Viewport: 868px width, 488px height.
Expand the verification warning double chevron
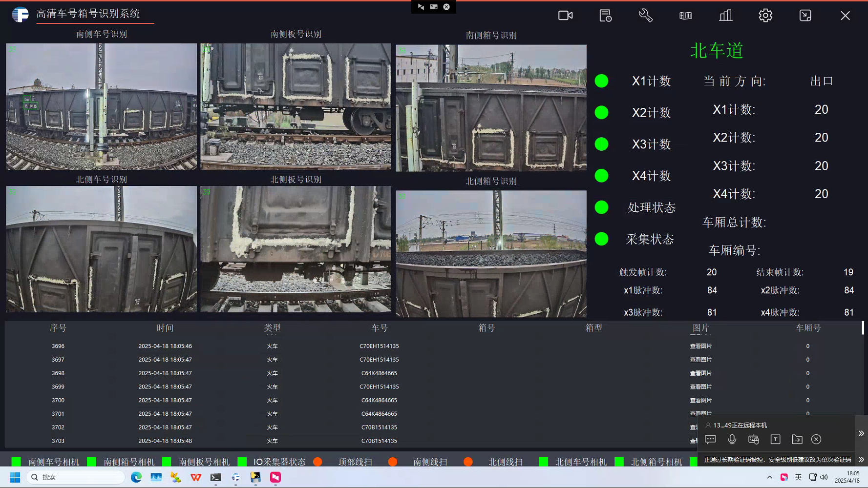pos(861,460)
